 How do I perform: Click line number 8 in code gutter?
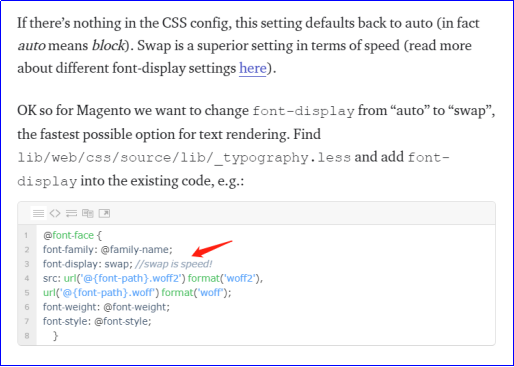tap(27, 336)
